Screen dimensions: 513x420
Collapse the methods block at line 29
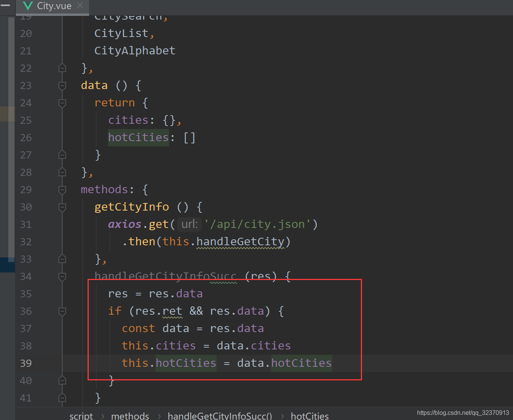62,190
